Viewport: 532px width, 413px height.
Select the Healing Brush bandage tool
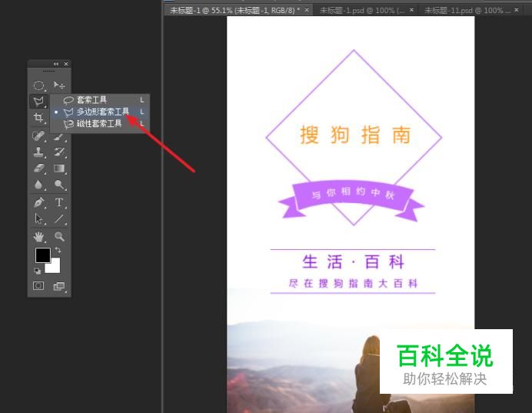coord(38,135)
